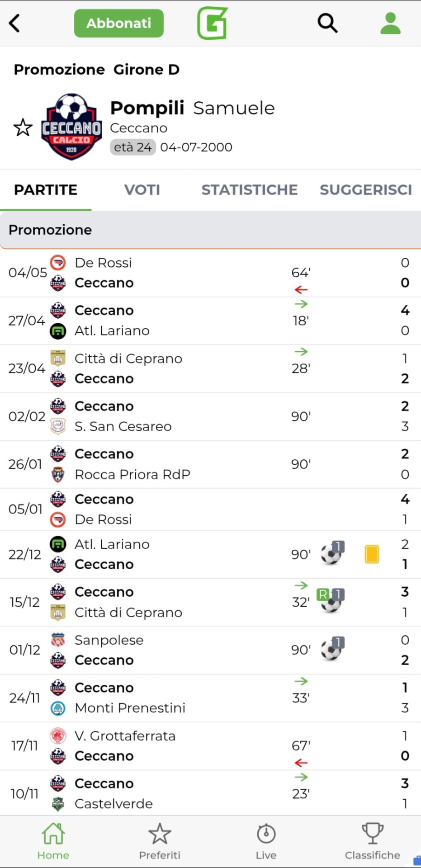The width and height of the screenshot is (421, 868).
Task: Select the PARTITE tab
Action: [x=46, y=189]
